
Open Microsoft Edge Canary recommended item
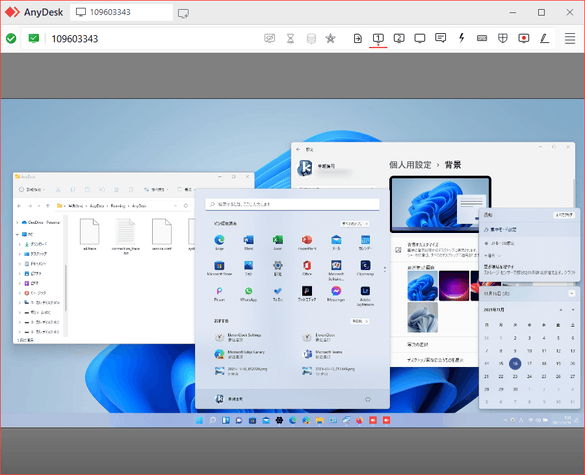(240, 354)
